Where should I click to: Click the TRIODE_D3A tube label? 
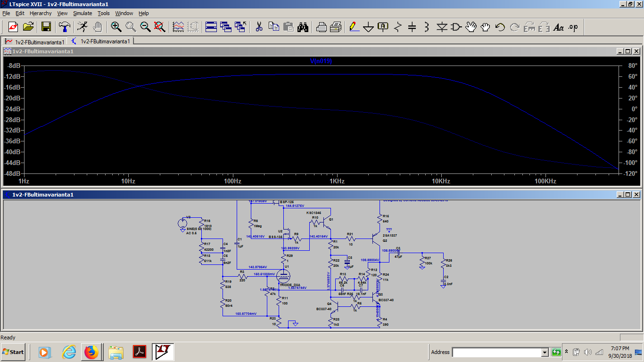point(290,285)
